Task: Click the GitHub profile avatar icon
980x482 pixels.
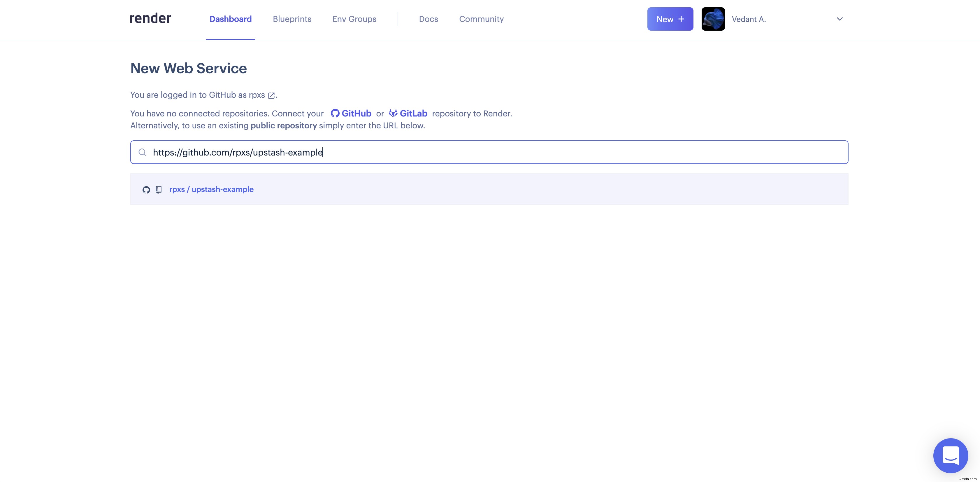Action: point(712,19)
